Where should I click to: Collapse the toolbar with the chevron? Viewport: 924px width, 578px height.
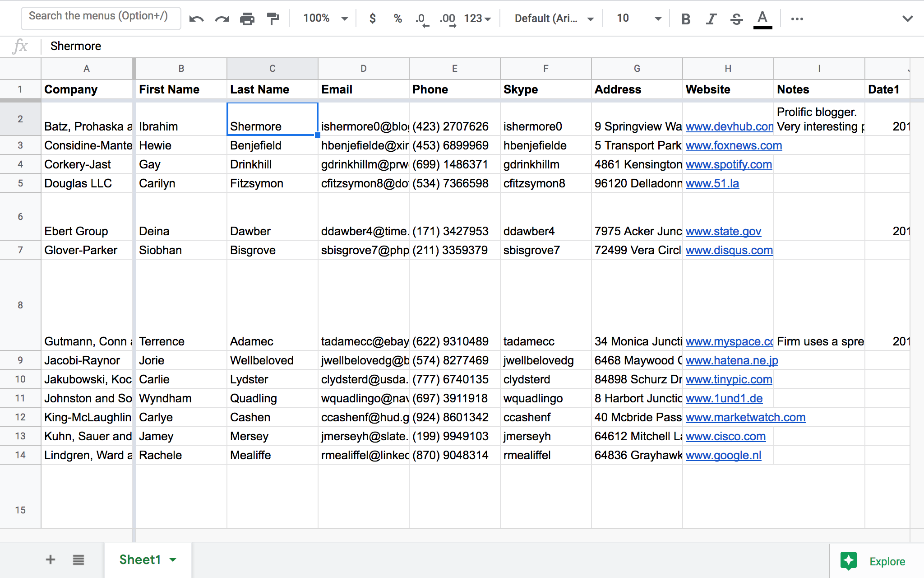(907, 18)
